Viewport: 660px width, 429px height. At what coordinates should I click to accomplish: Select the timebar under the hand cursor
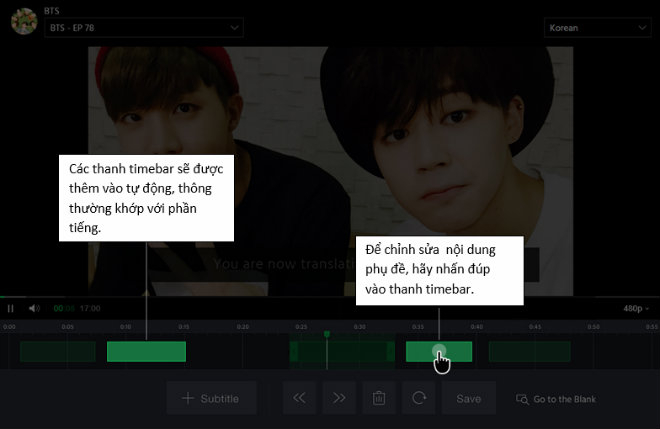[x=438, y=351]
